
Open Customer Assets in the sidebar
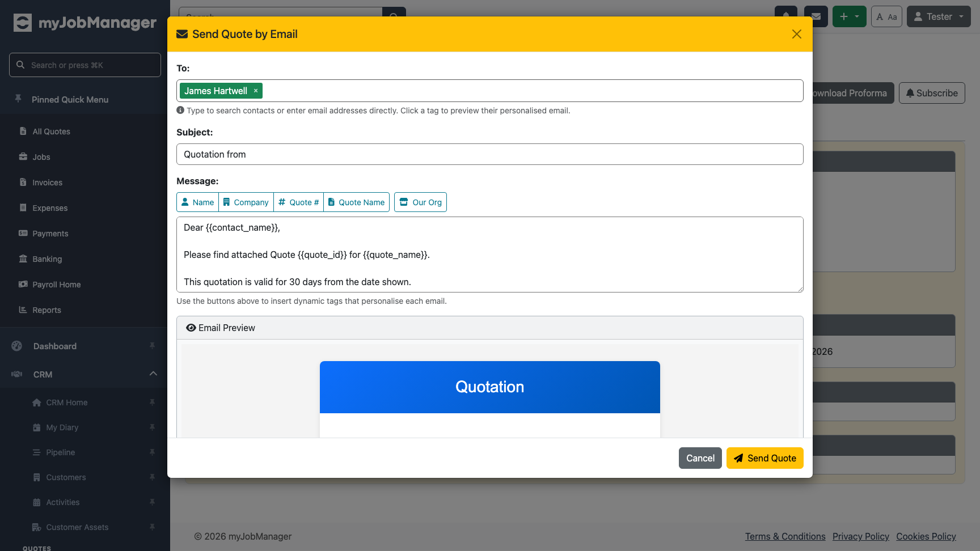click(77, 527)
